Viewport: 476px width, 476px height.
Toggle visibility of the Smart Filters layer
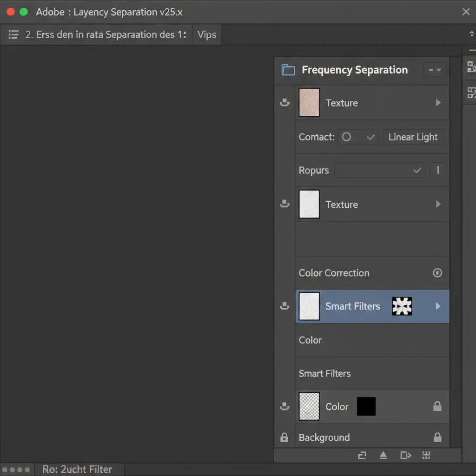coord(284,306)
